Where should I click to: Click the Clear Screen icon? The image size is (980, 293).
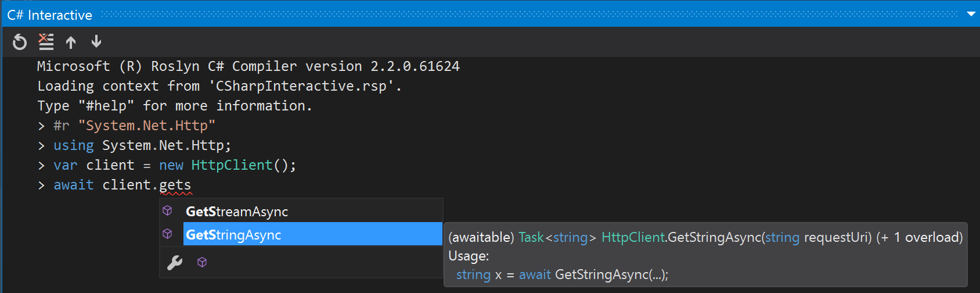tap(46, 42)
